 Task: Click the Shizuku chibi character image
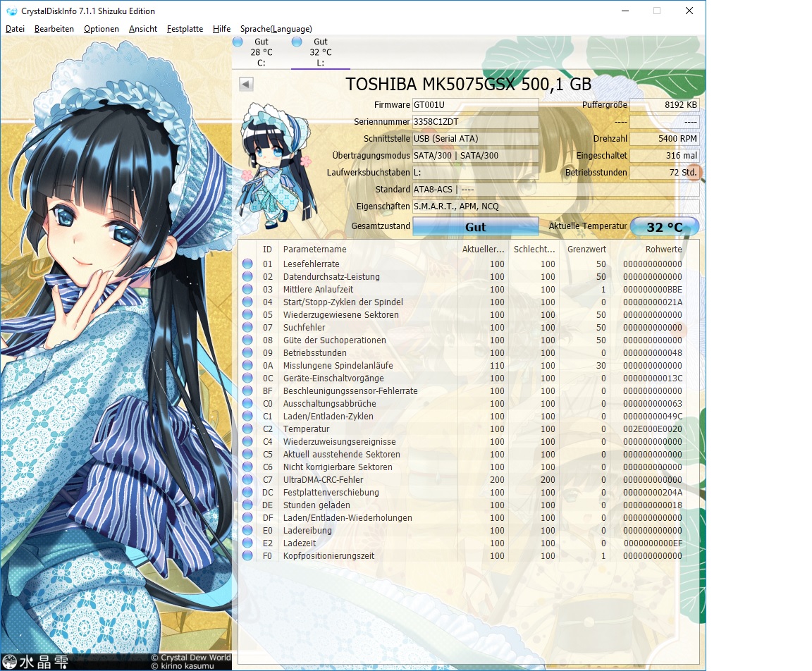(276, 166)
